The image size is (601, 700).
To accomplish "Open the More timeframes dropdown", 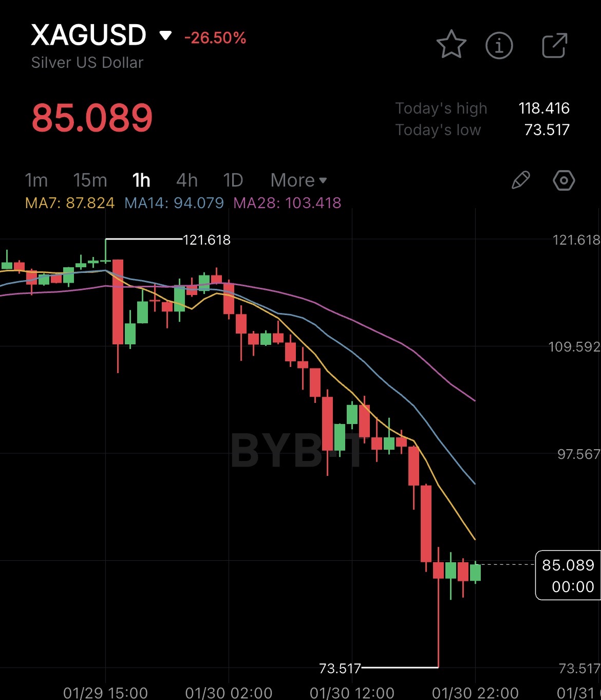I will (298, 180).
